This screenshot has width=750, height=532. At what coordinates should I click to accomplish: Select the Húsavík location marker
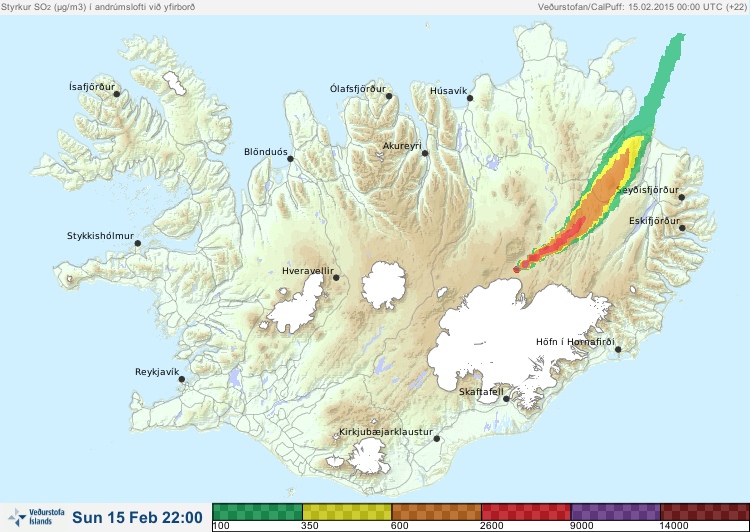(470, 98)
